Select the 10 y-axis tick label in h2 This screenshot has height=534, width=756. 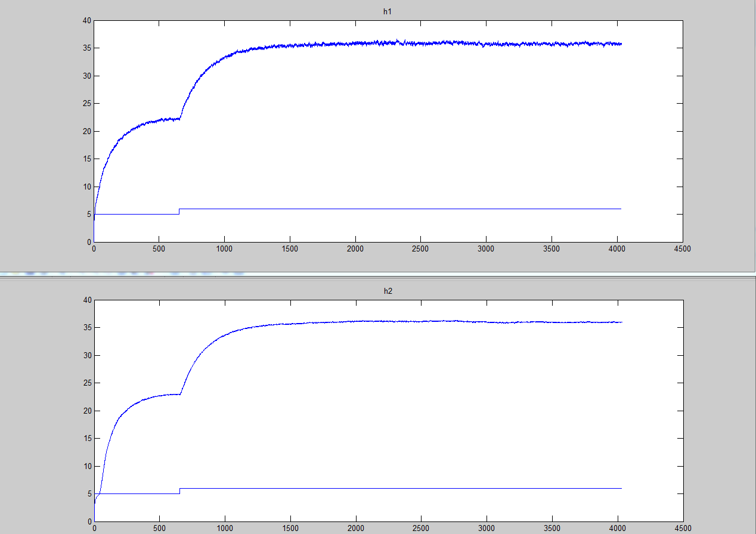tap(87, 466)
